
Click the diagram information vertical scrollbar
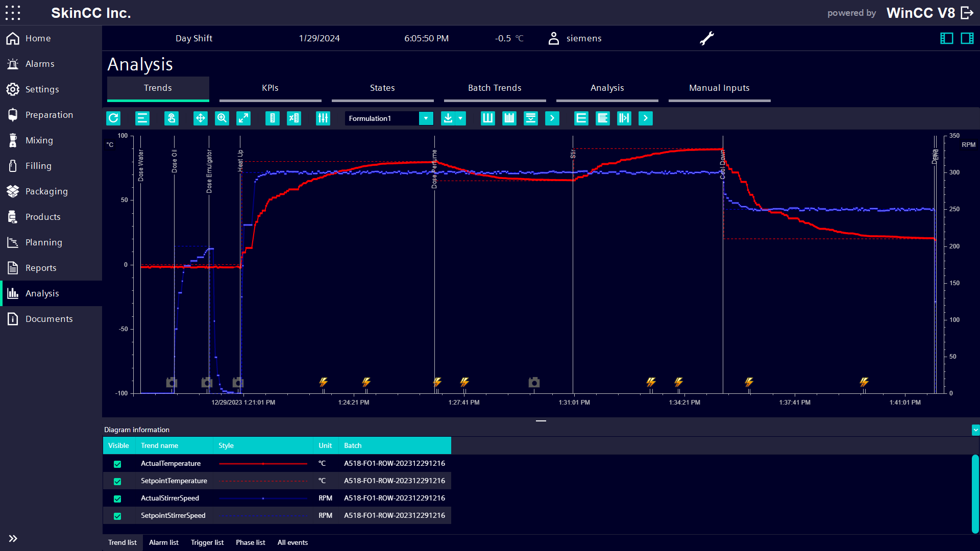(x=975, y=494)
